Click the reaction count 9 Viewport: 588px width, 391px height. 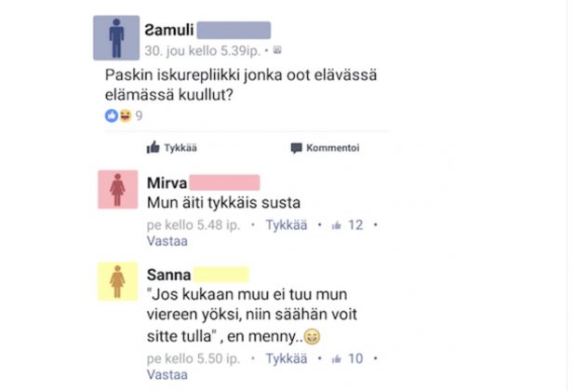click(139, 115)
